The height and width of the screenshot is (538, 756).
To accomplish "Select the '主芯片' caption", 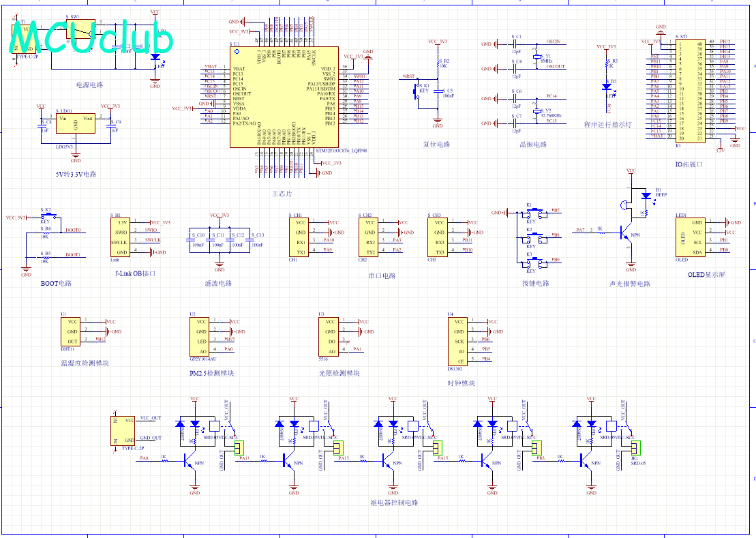I will pos(282,194).
